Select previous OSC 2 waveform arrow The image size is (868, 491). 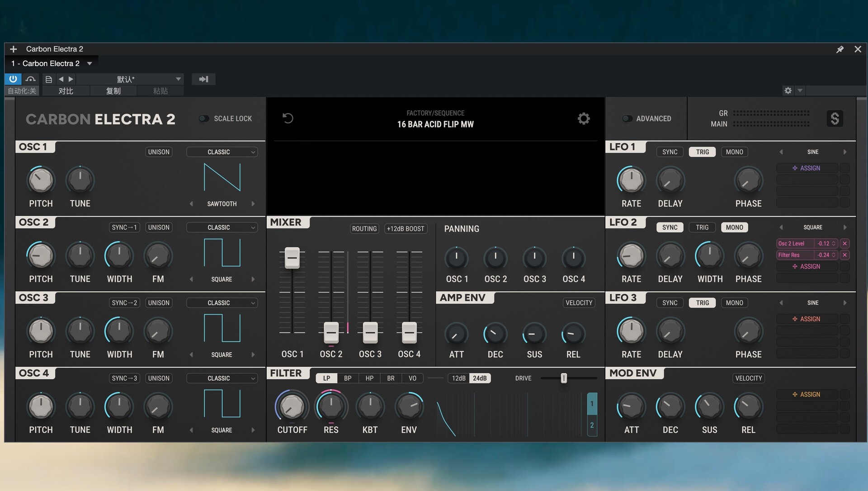191,279
